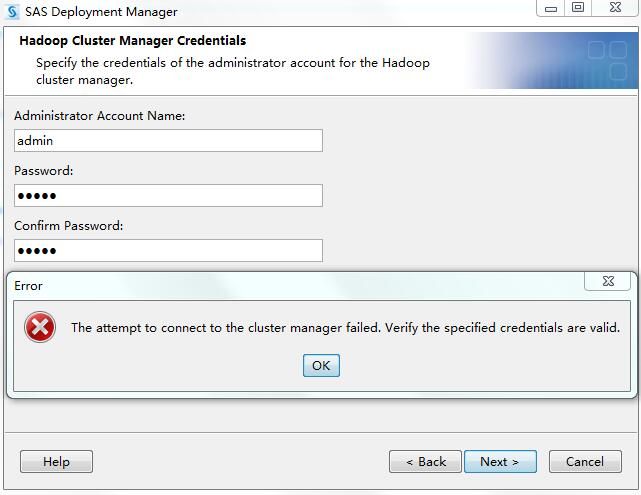641x495 pixels.
Task: Go to the previous step with Back
Action: click(425, 461)
